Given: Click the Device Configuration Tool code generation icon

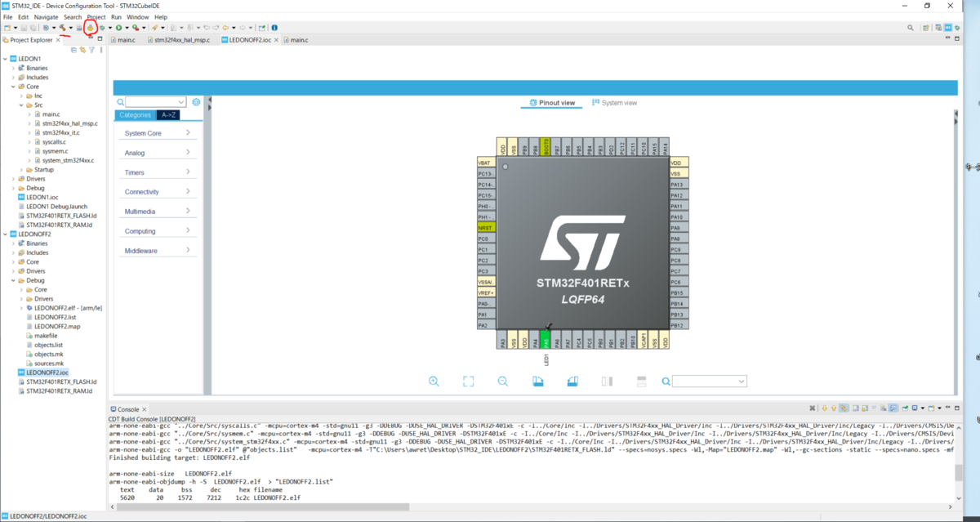Looking at the screenshot, I should 91,28.
